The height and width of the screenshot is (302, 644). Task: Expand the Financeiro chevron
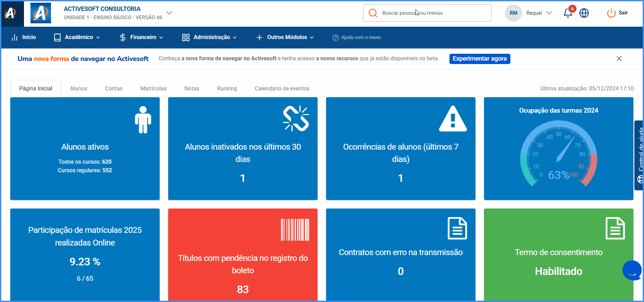161,37
